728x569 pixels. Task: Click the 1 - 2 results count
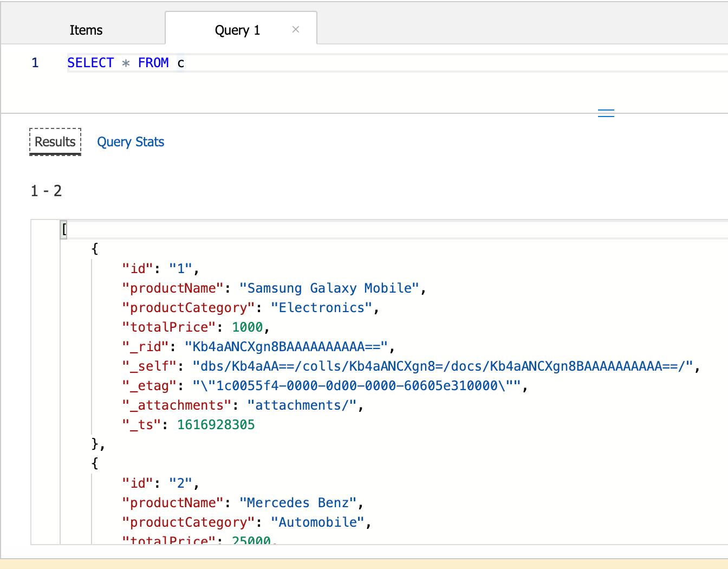(x=47, y=191)
